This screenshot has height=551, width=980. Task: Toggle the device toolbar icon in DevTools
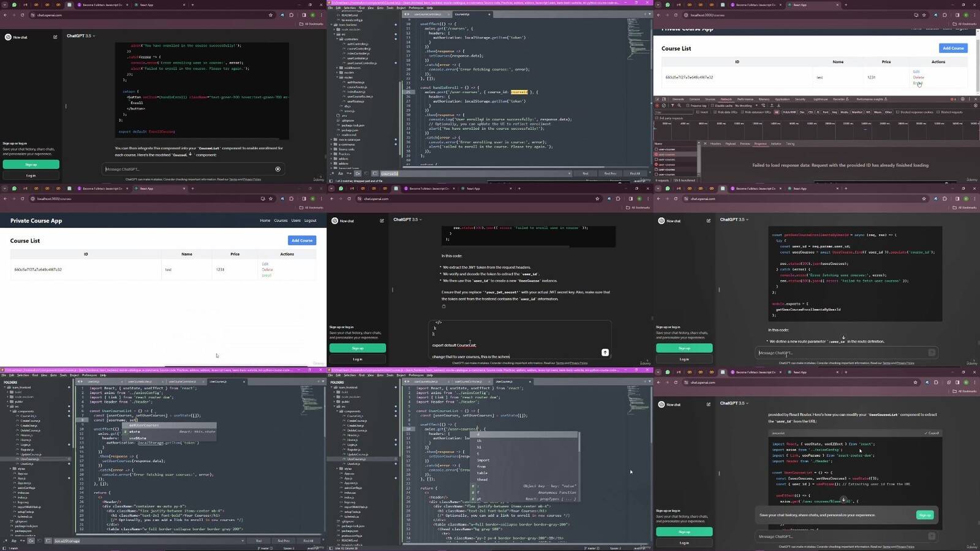(x=664, y=99)
